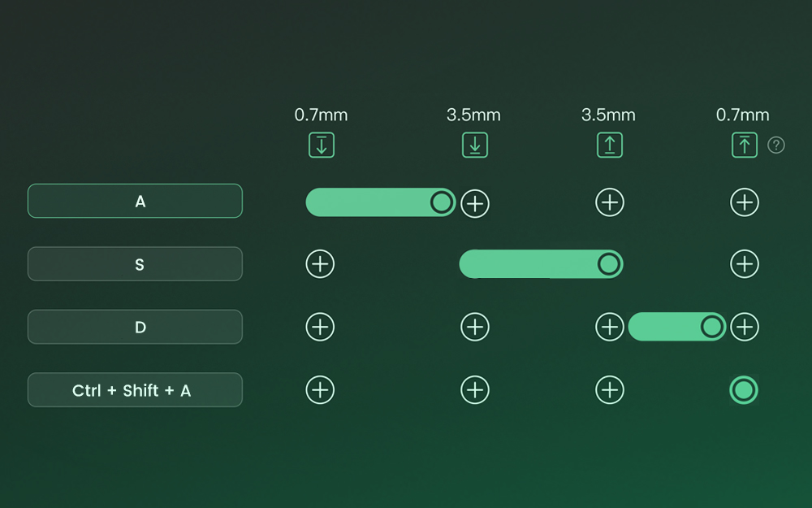Add action for S at final 0.7mm

coord(745,264)
